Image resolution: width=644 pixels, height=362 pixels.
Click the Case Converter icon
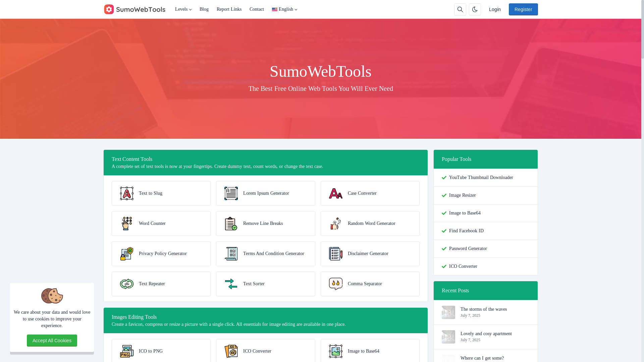(336, 193)
